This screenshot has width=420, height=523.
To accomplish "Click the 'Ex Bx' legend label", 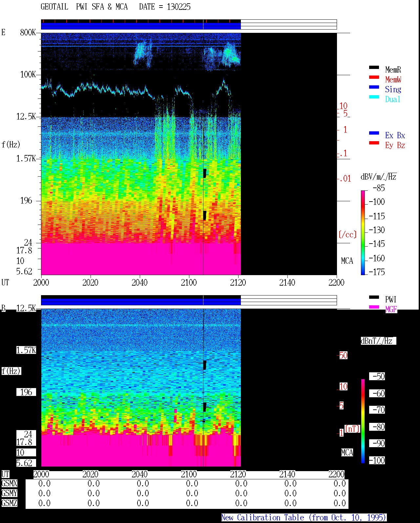I will coord(395,135).
